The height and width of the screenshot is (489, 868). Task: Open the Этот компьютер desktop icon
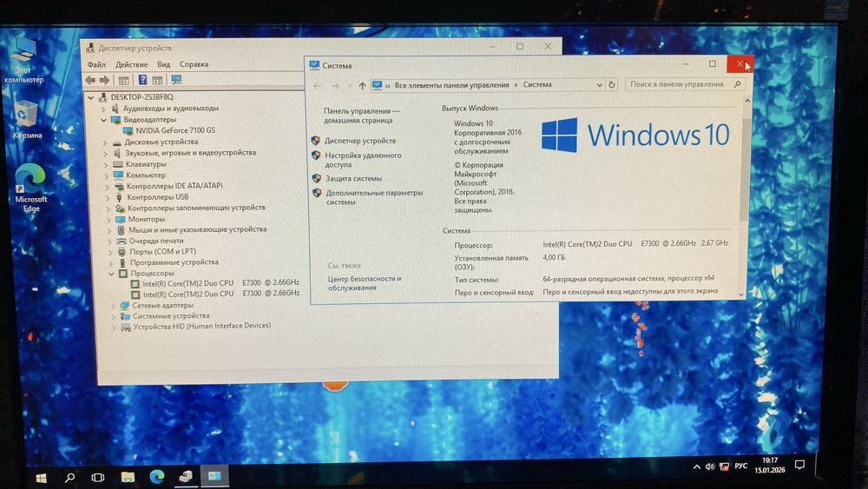pos(23,59)
